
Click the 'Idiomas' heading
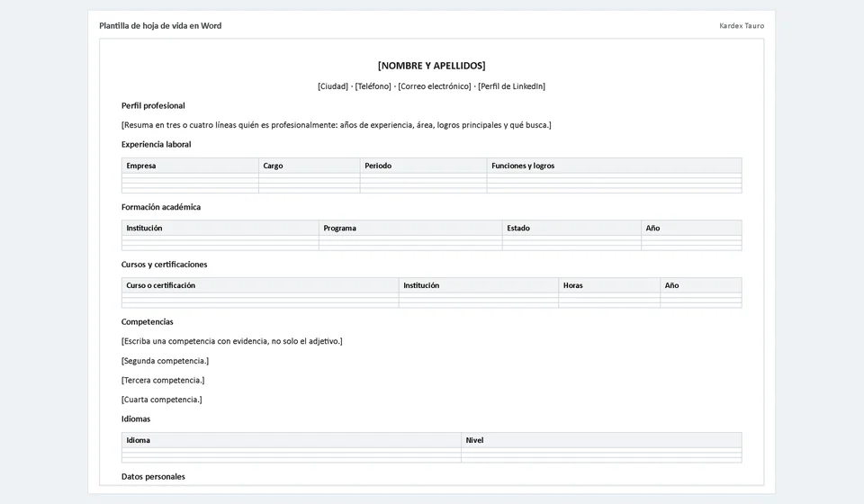136,419
